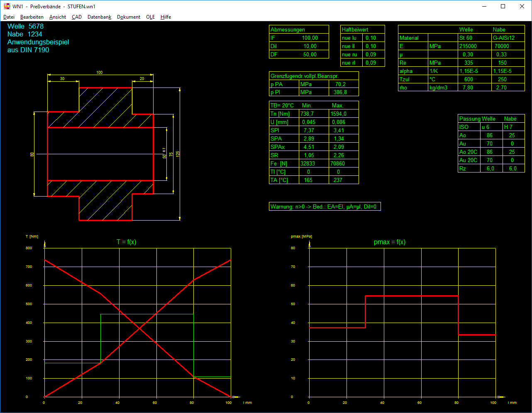Click the WN1 application icon in title bar

[x=7, y=6]
